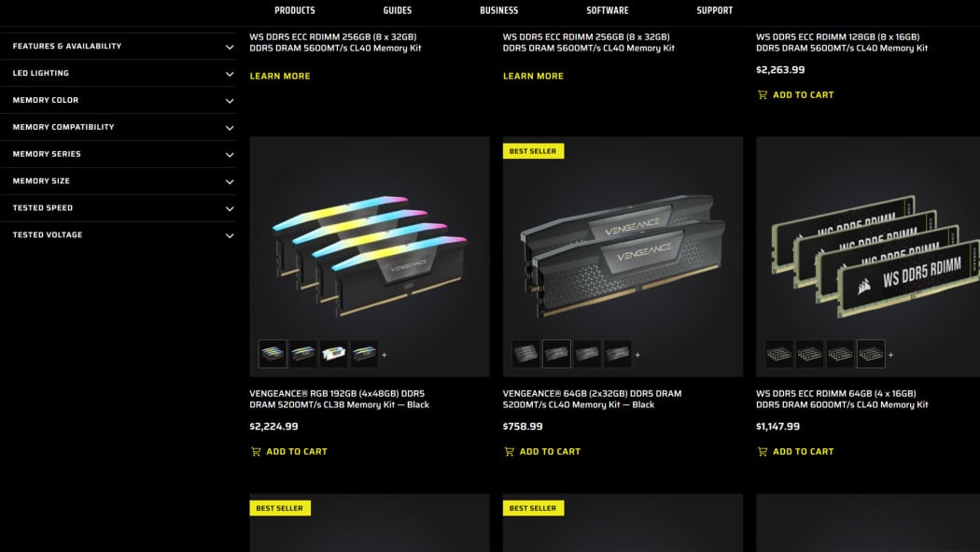Show more Vengeance 64GB variants plus icon
Screen dimensions: 980x552
coord(637,355)
